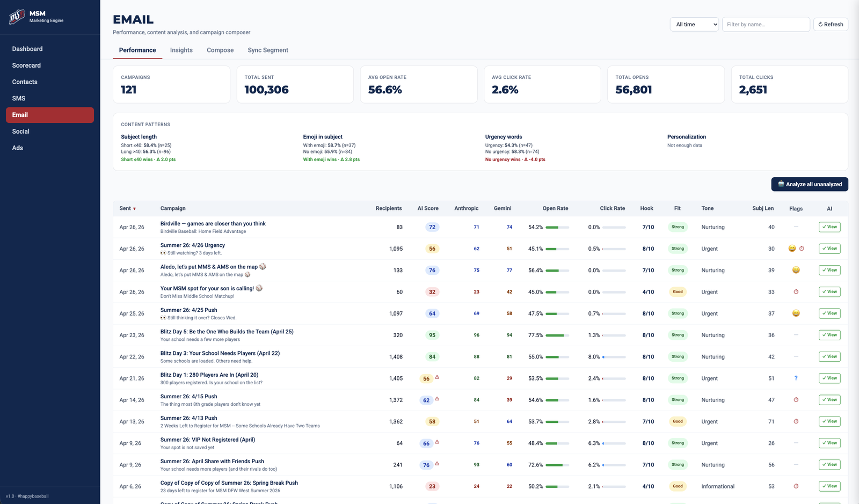The height and width of the screenshot is (504, 859).
Task: Switch to the Insights tab
Action: [x=181, y=50]
